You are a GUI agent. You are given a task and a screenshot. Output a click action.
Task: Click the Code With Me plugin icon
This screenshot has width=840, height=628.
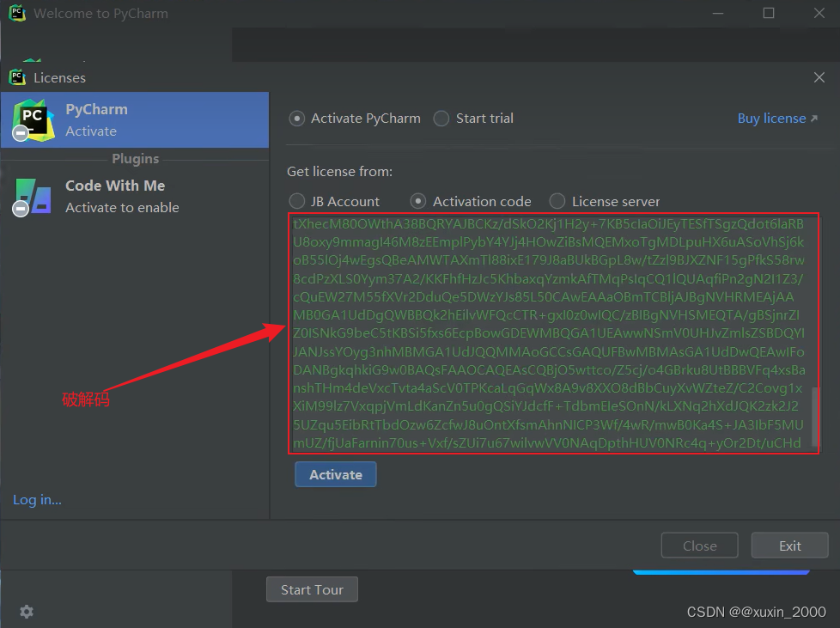(x=33, y=198)
